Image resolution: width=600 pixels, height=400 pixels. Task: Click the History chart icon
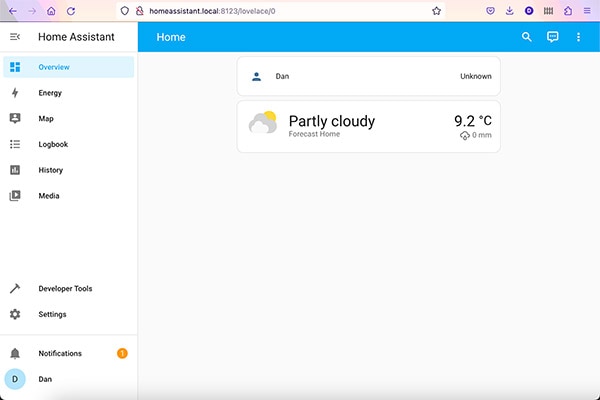[15, 170]
